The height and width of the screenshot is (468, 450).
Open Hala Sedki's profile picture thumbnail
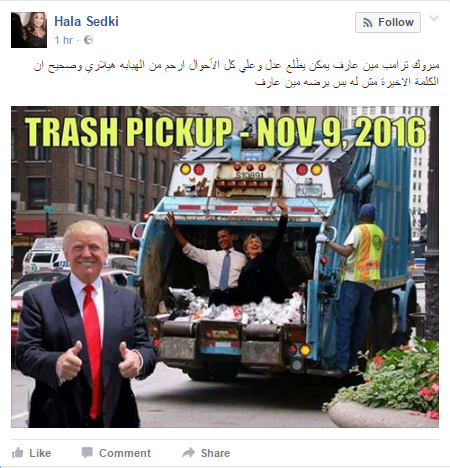pyautogui.click(x=29, y=30)
